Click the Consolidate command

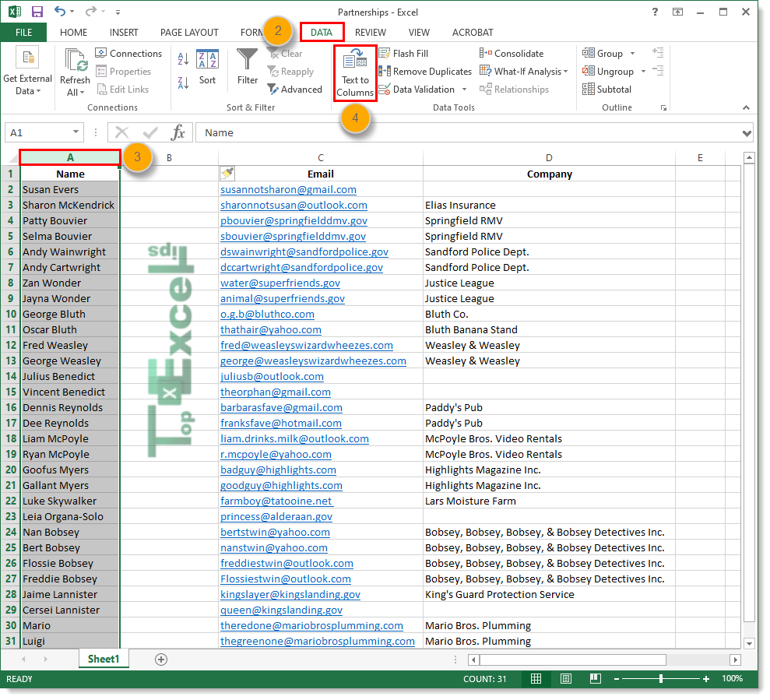[x=512, y=54]
